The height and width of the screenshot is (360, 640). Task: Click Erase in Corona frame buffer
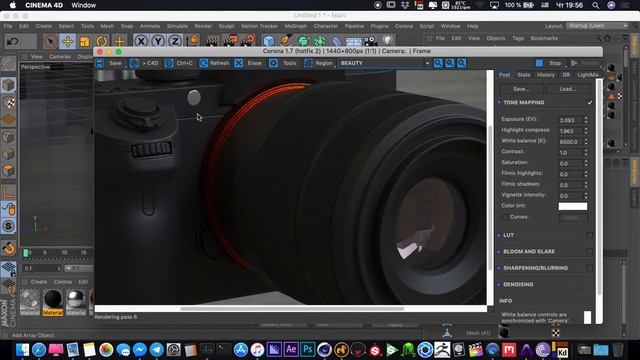[249, 63]
